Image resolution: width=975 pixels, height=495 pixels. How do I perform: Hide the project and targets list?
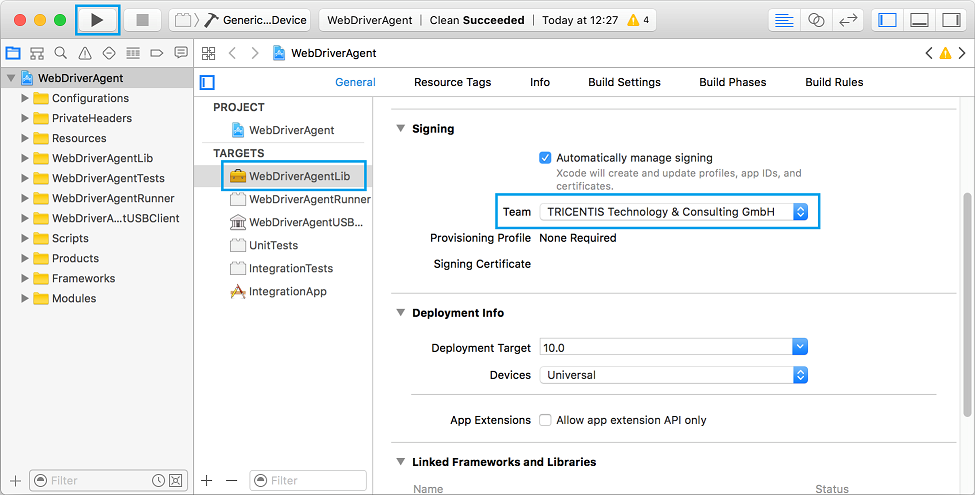coord(207,82)
